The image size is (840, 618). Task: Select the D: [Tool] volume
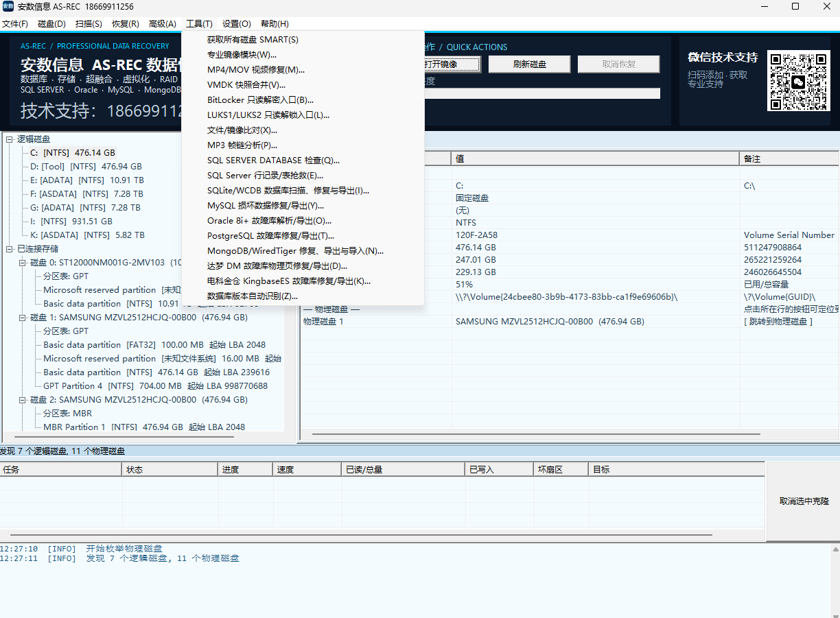pyautogui.click(x=86, y=167)
